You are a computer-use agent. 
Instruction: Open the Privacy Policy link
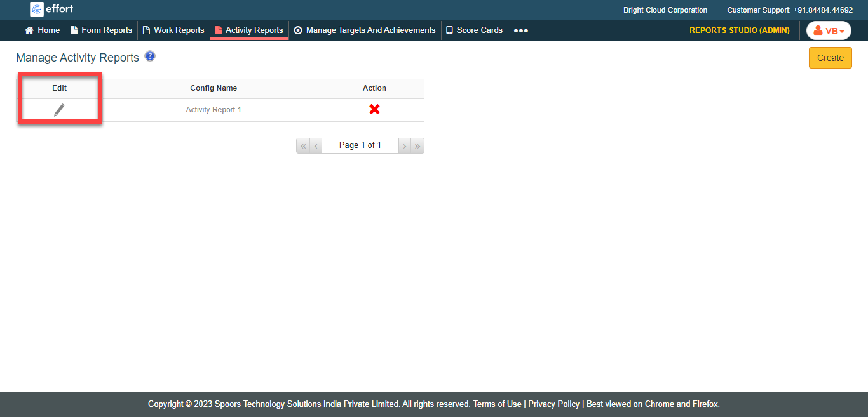click(553, 404)
